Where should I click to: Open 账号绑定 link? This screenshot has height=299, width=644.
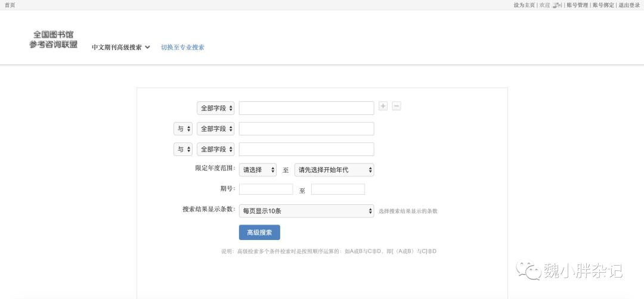pos(603,5)
